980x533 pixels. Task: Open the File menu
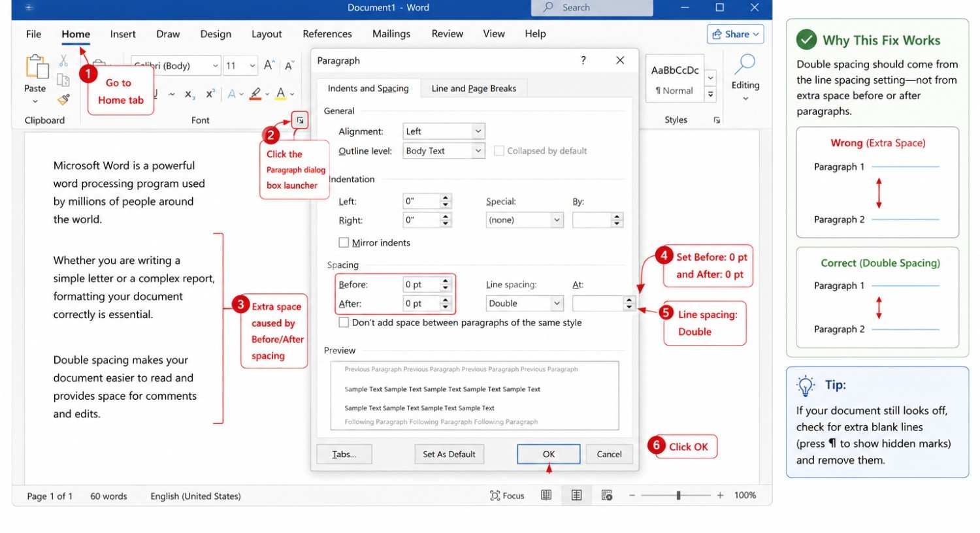point(33,34)
